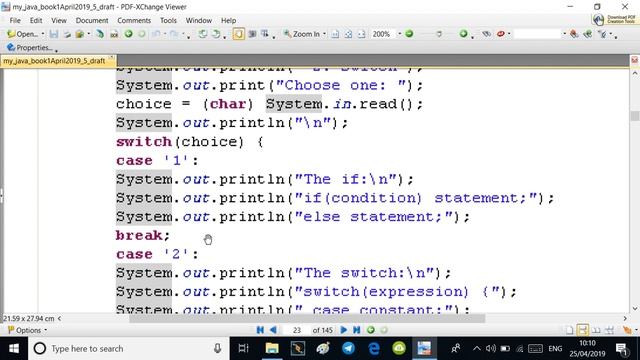
Task: Click the empty search text box
Action: pyautogui.click(x=538, y=34)
